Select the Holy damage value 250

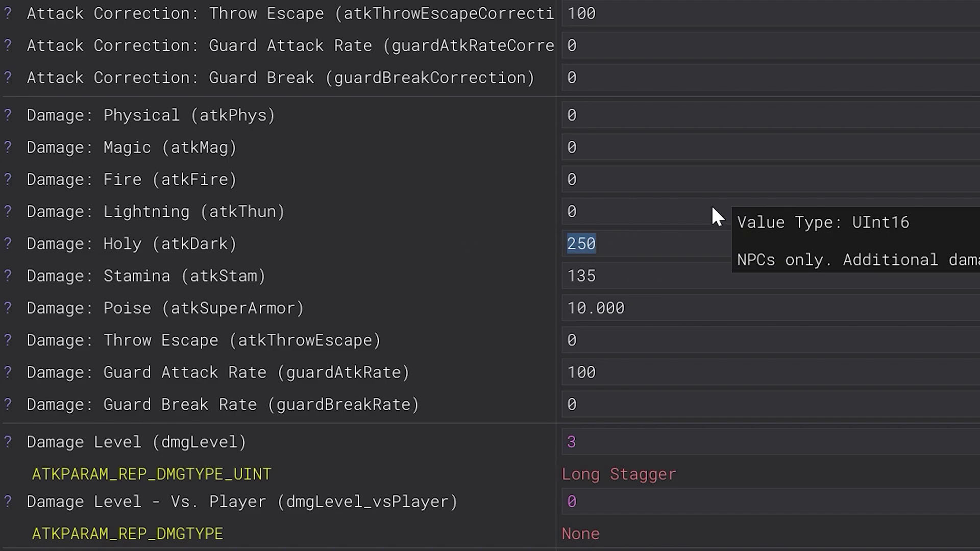click(581, 244)
